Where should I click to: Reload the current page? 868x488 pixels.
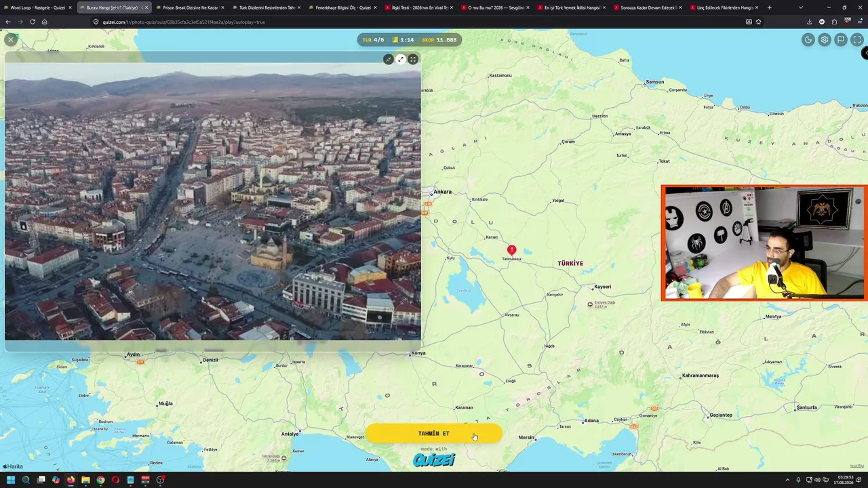33,22
